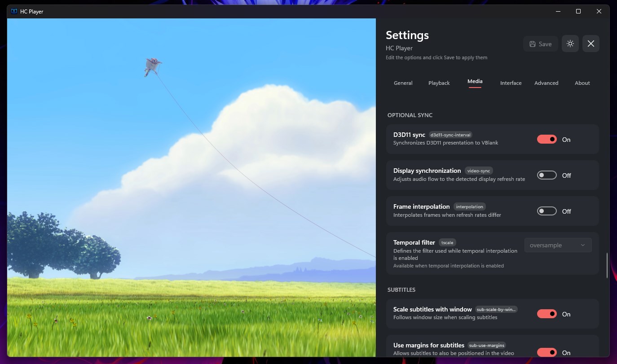Image resolution: width=617 pixels, height=364 pixels.
Task: Click the SUBTITLES section heading
Action: (401, 290)
